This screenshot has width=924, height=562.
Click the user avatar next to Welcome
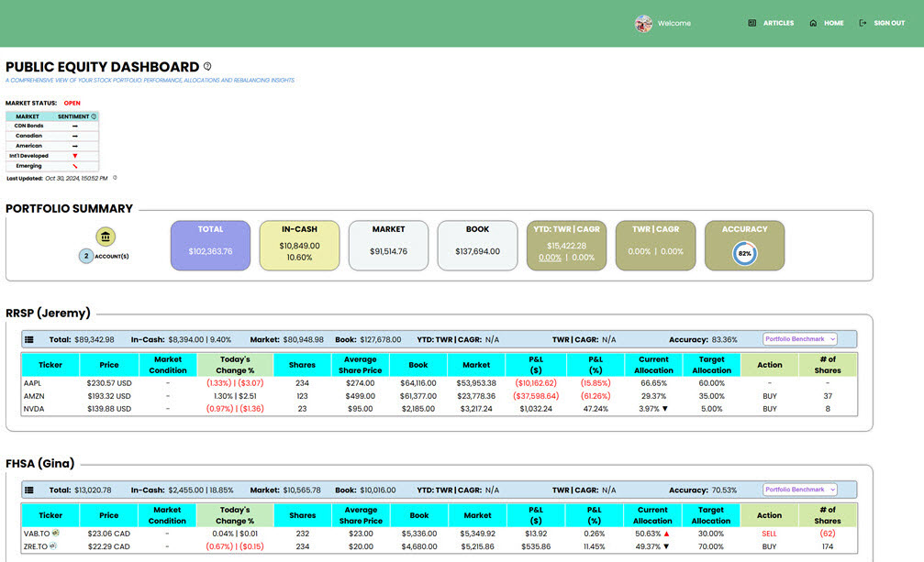643,23
